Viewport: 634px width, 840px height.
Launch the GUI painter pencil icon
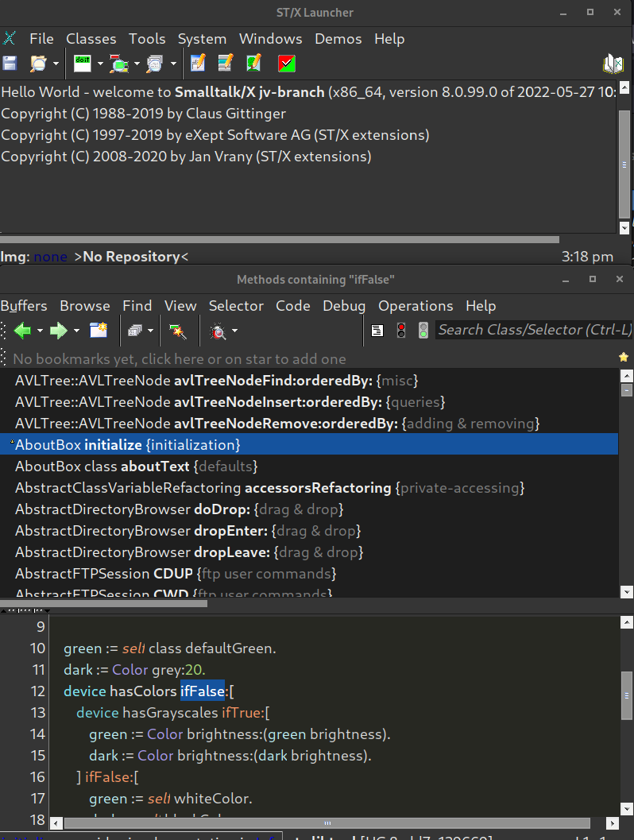(x=198, y=63)
